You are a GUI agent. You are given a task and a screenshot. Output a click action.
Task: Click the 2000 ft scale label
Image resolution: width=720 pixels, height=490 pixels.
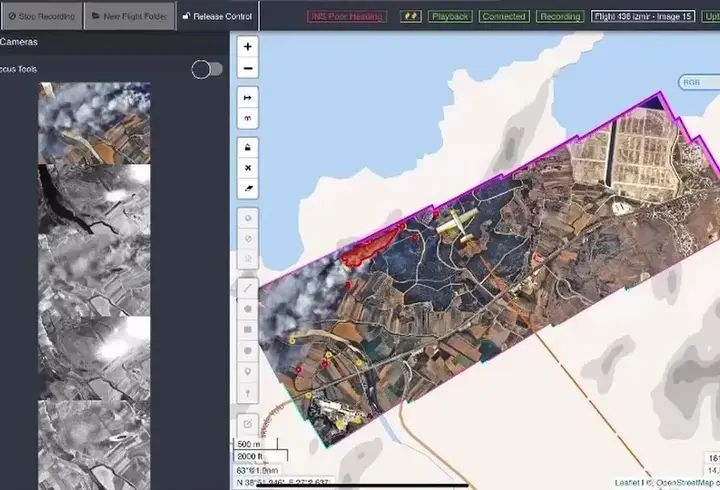click(250, 456)
